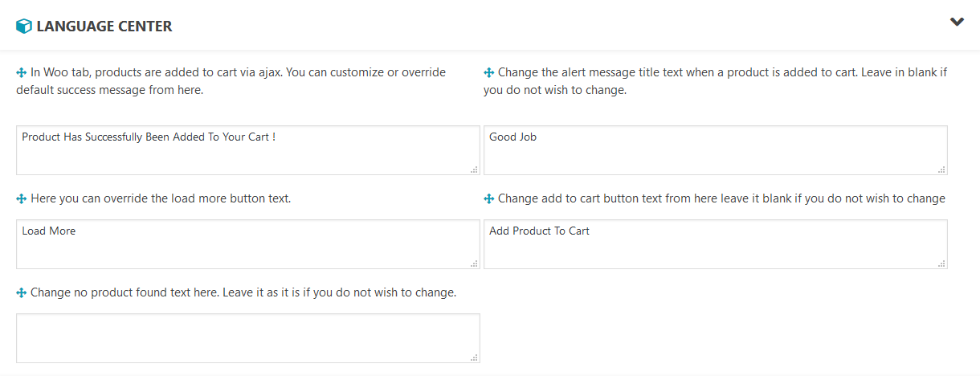
Task: Click move icon beside alert message title description
Action: 489,72
